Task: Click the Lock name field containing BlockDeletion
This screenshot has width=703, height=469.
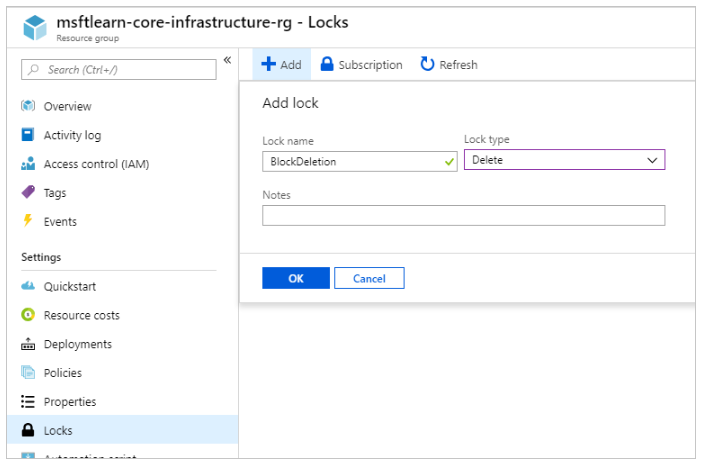Action: tap(360, 161)
